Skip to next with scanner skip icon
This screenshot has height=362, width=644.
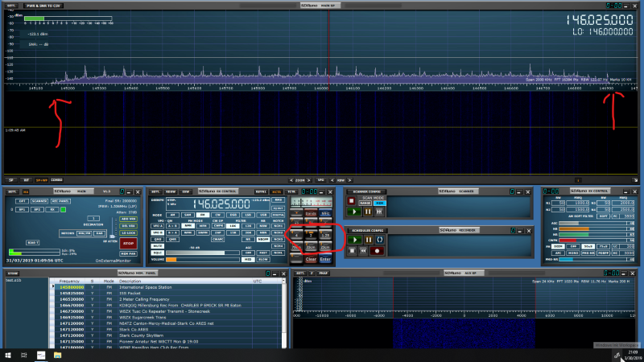(379, 212)
